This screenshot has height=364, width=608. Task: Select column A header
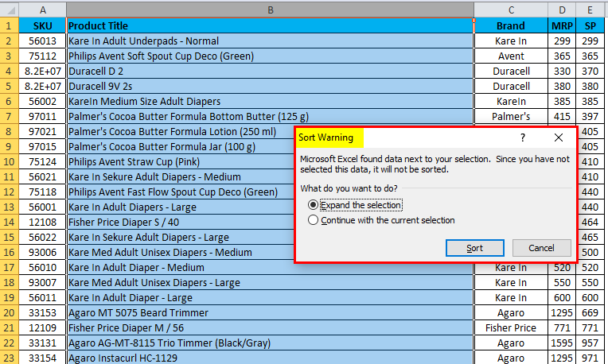click(43, 10)
